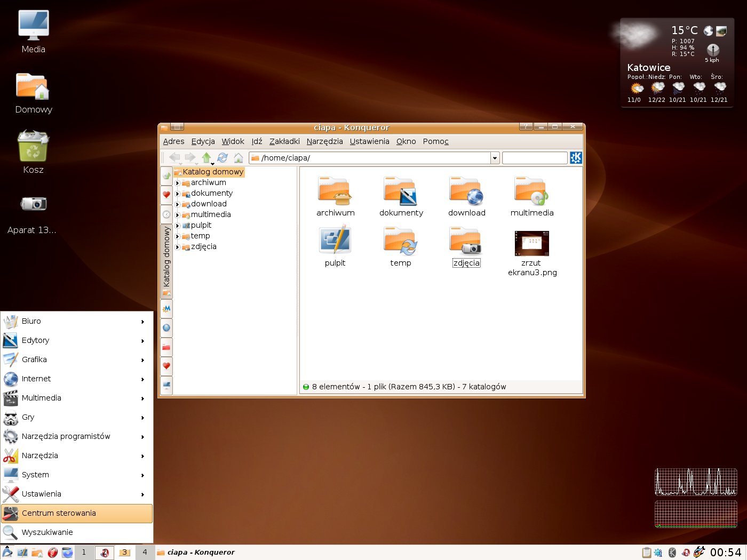Select the zdjęcia folder in file view
Image resolution: width=747 pixels, height=560 pixels.
(466, 246)
